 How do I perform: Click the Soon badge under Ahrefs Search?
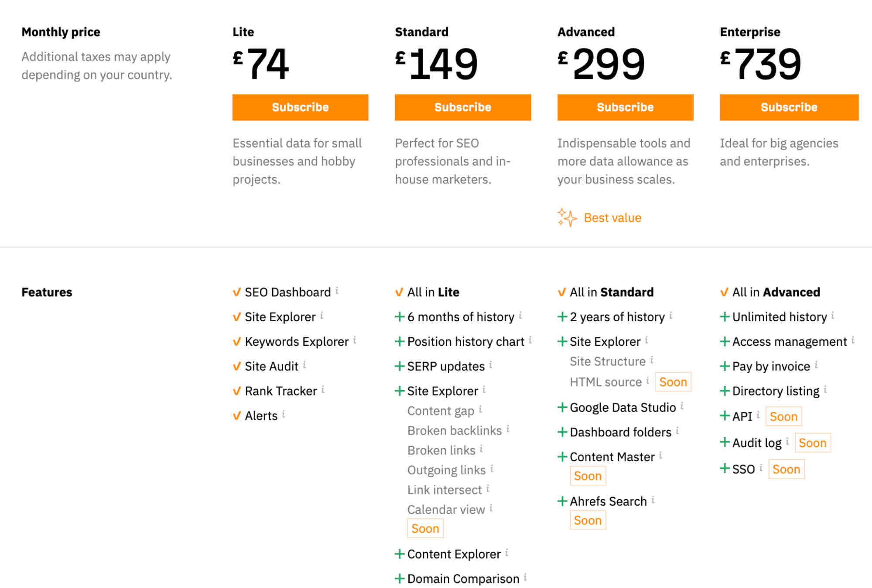[588, 520]
